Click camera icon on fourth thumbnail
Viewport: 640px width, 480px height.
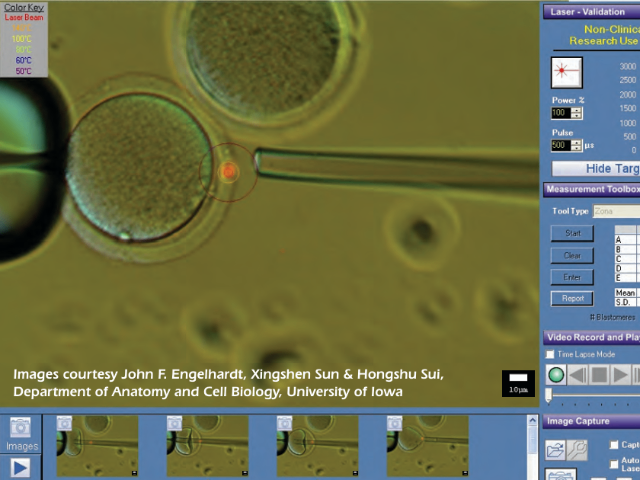point(394,423)
